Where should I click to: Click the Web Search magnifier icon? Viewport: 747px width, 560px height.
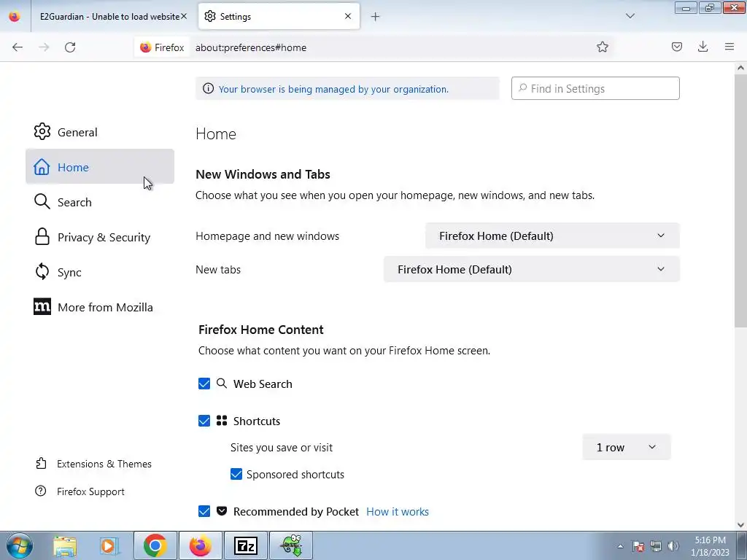[x=222, y=384]
